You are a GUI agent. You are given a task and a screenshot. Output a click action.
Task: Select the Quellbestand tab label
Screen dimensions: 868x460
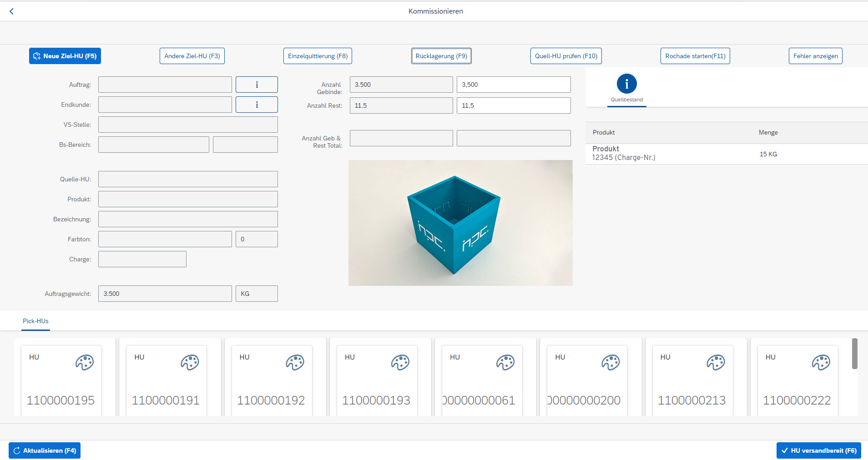(x=627, y=100)
